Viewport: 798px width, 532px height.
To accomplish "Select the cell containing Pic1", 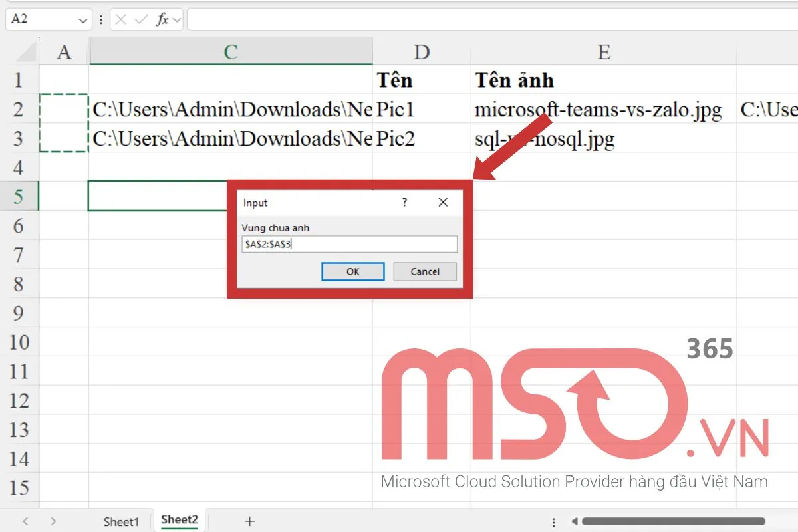I will (422, 110).
